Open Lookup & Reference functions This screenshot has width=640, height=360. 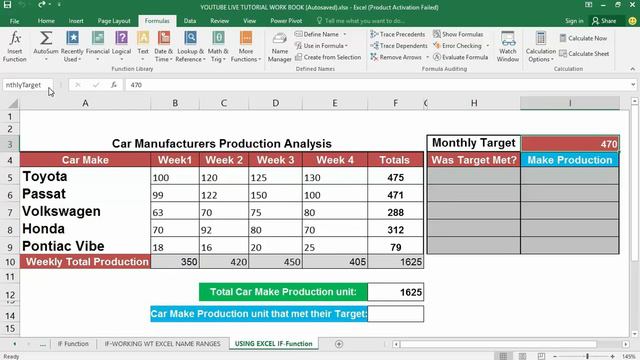(x=191, y=47)
